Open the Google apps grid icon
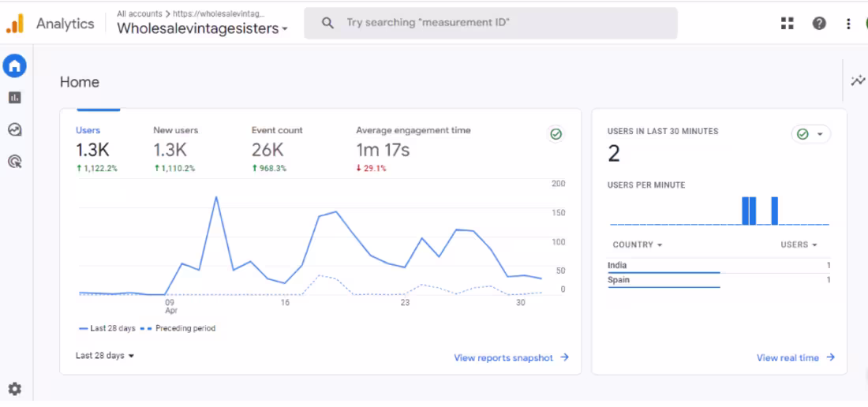 tap(788, 23)
